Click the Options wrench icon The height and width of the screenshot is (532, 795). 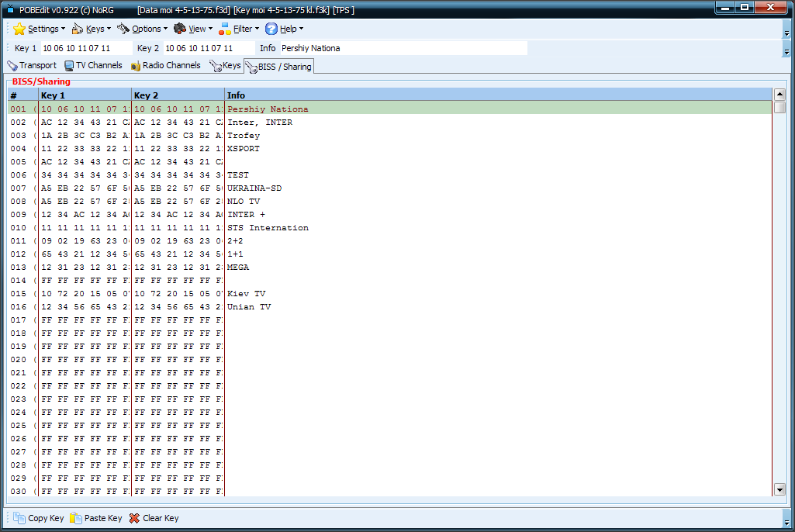click(x=123, y=29)
